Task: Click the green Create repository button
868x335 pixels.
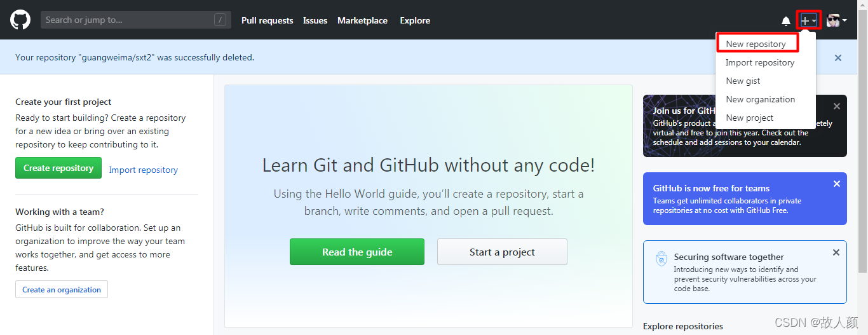Action: pyautogui.click(x=58, y=168)
